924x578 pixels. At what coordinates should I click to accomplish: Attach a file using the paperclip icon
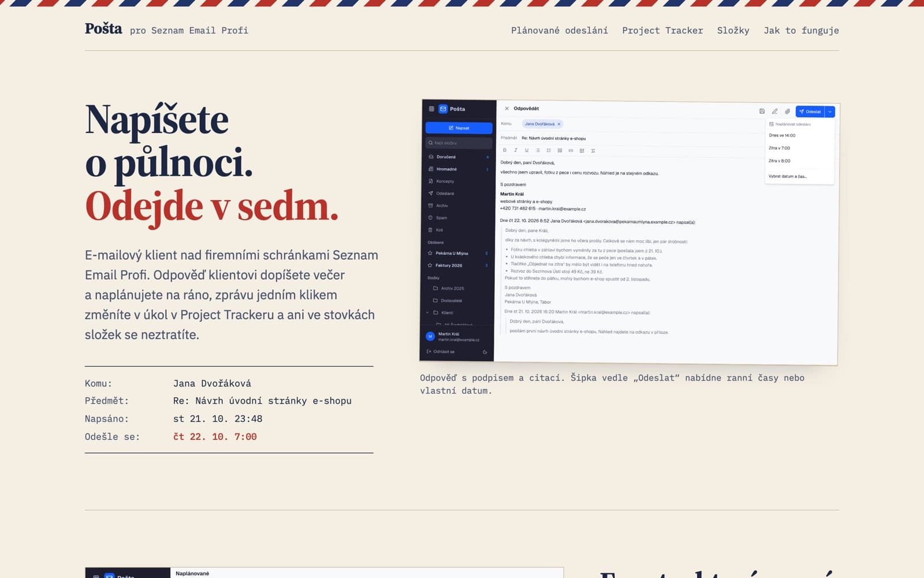click(787, 111)
